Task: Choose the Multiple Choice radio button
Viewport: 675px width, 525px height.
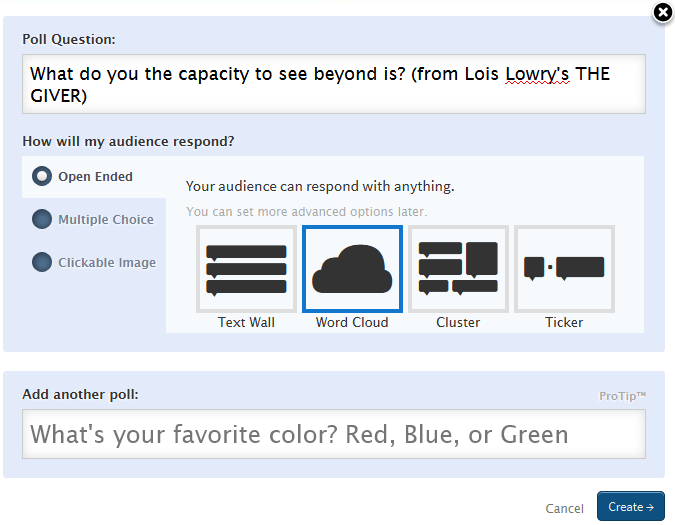Action: pyautogui.click(x=42, y=219)
